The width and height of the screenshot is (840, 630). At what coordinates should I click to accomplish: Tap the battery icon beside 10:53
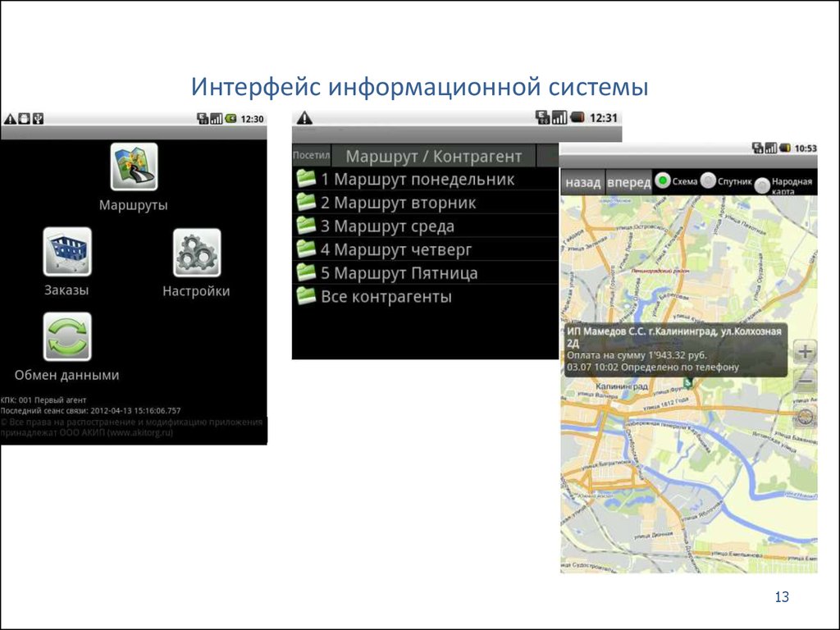(785, 148)
